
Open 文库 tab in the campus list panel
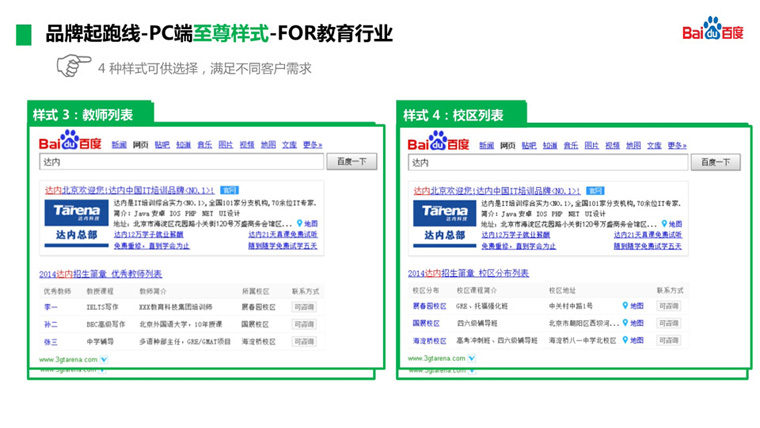coord(654,145)
